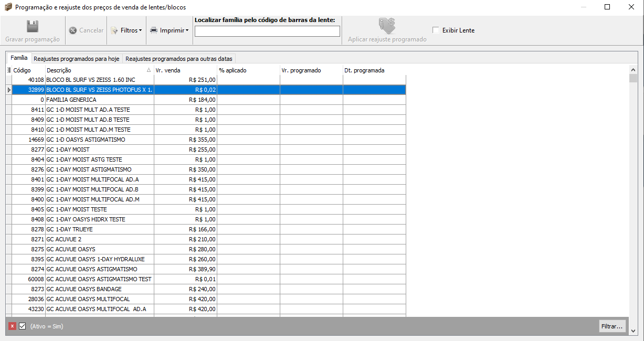Image resolution: width=644 pixels, height=341 pixels.
Task: Switch to Reajustes programados para hoje tab
Action: (x=77, y=59)
